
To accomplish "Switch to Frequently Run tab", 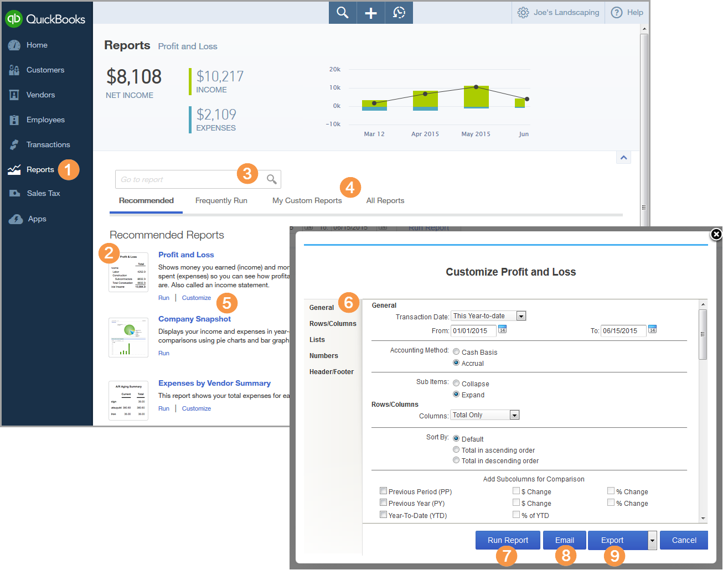I will coord(221,201).
